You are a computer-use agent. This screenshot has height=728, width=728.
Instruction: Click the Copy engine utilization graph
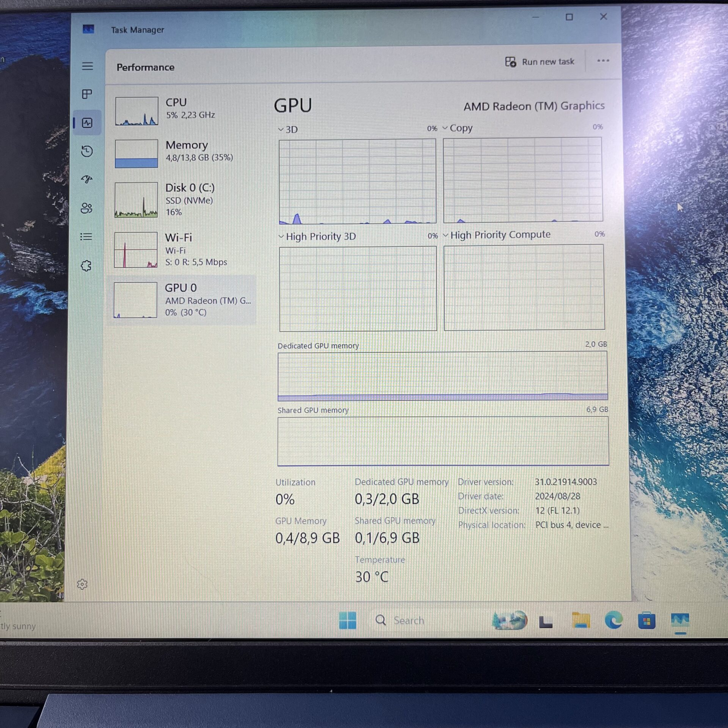pyautogui.click(x=523, y=180)
